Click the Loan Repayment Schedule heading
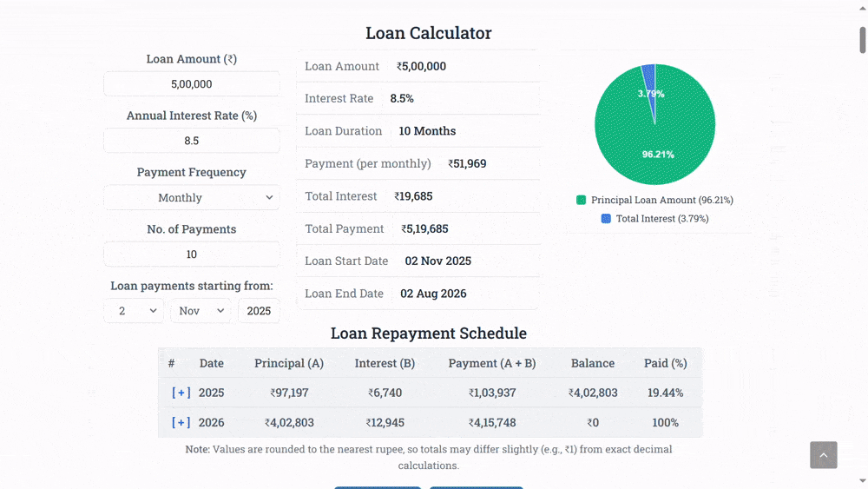Image resolution: width=868 pixels, height=489 pixels. coord(429,334)
